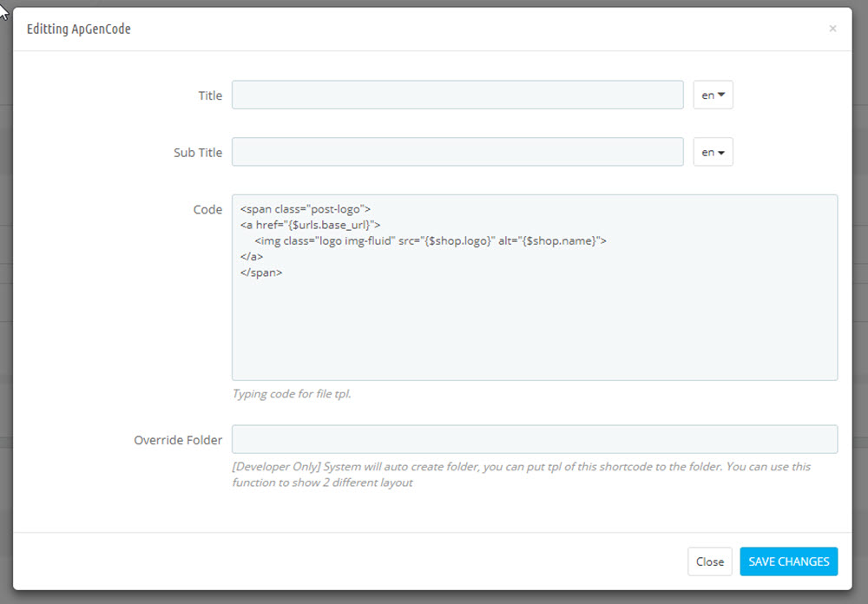Screen dimensions: 868x604
Task: Click the closing '</span>' code line
Action: coord(261,272)
